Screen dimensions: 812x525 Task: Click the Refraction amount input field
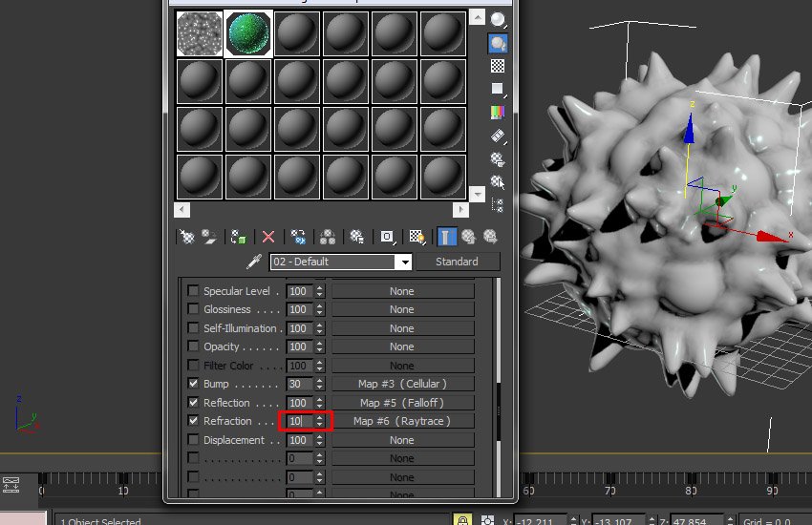coord(296,421)
